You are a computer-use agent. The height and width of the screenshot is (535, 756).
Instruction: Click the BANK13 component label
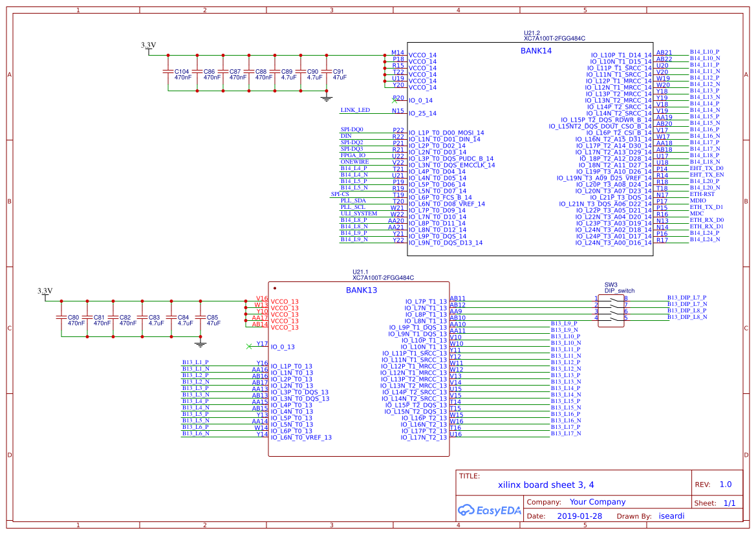[x=361, y=290]
